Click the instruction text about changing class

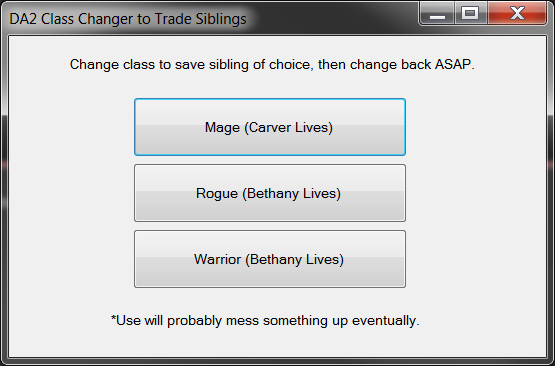point(272,64)
